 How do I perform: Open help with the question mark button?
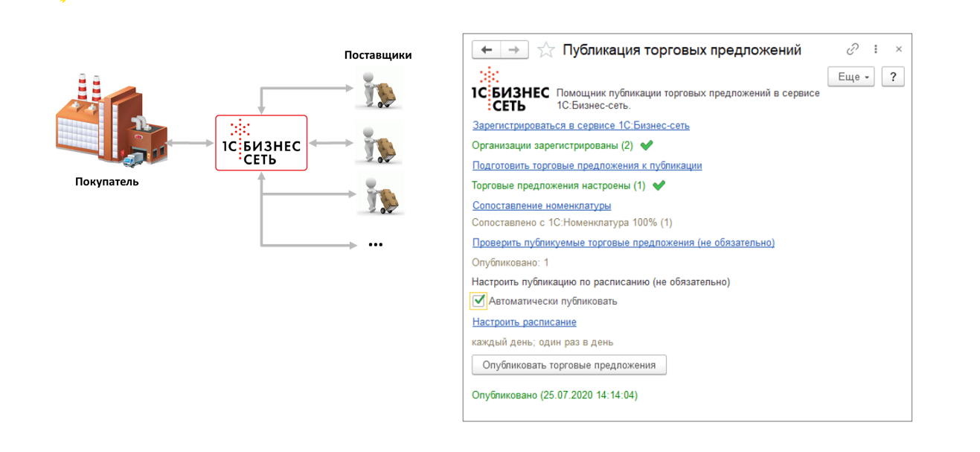pos(893,77)
